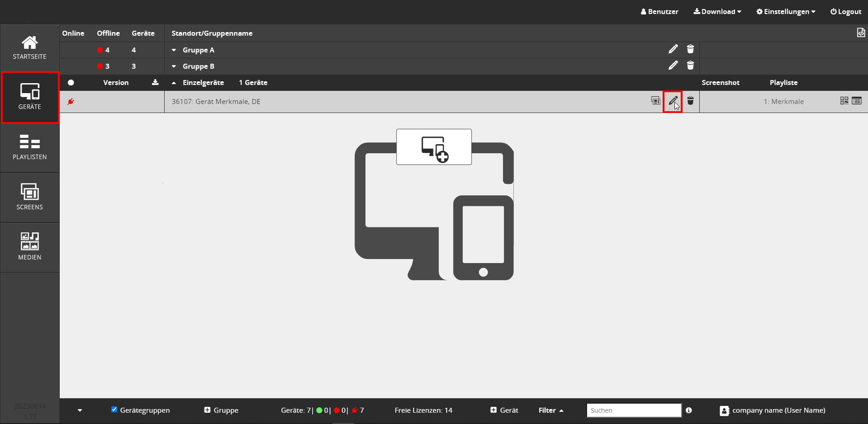Click the Logout link
868x424 pixels.
845,12
